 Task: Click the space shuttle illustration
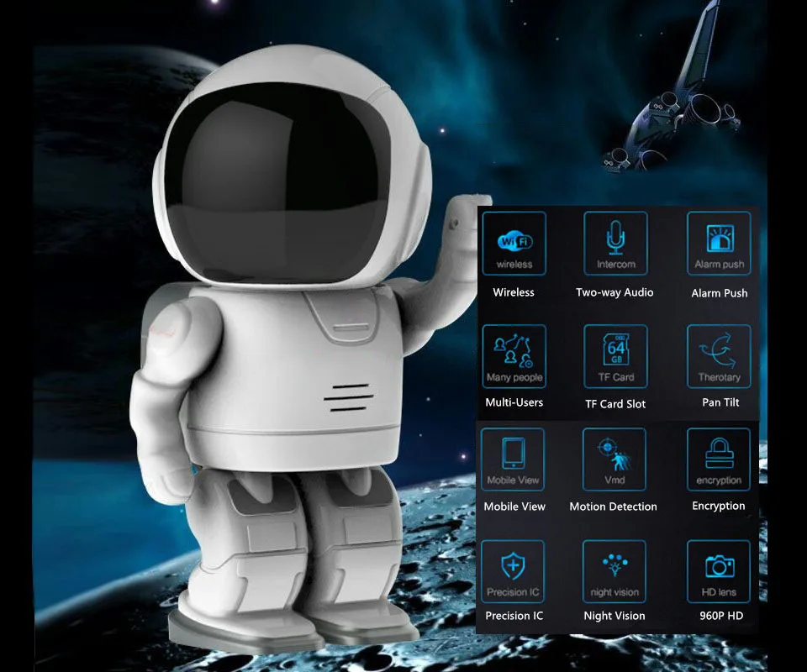(672, 87)
